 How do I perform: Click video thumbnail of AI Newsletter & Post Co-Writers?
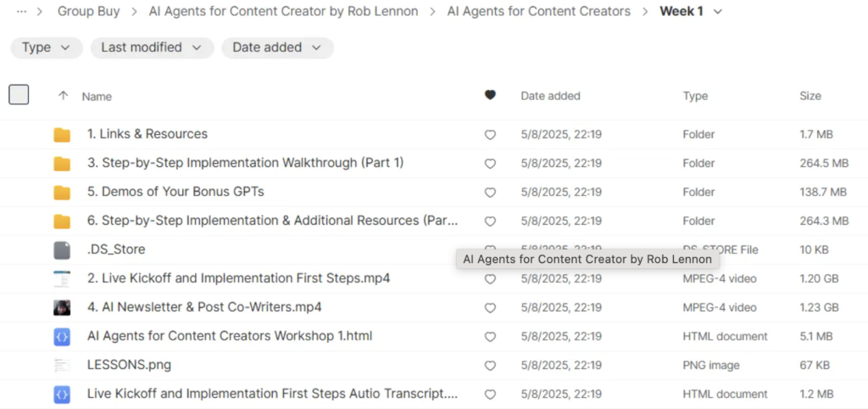click(x=62, y=307)
